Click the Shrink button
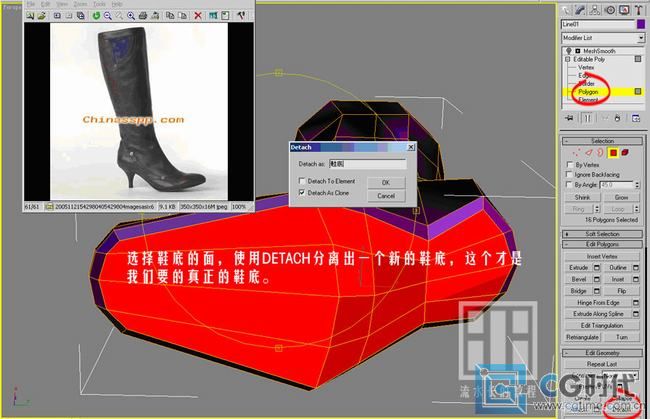The width and height of the screenshot is (650, 419). pos(582,197)
